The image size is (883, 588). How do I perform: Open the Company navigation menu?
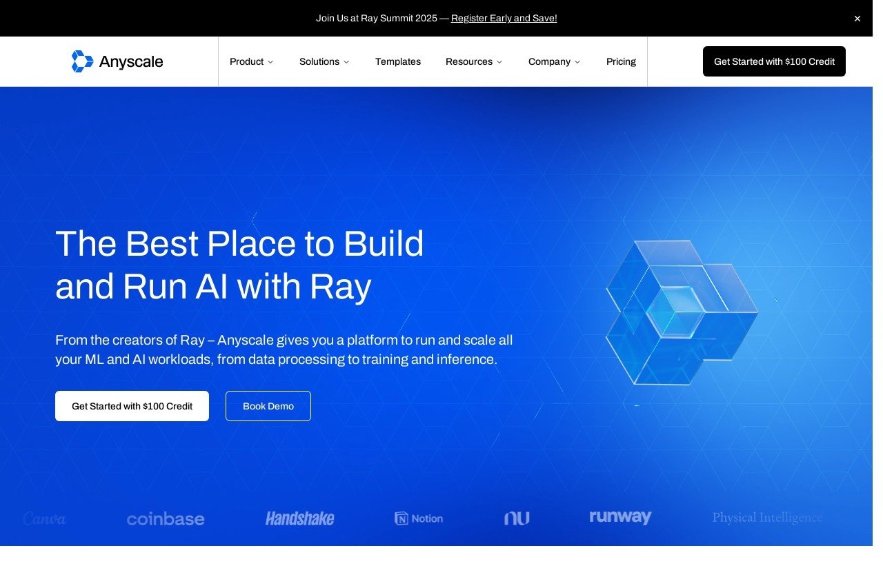pyautogui.click(x=555, y=61)
